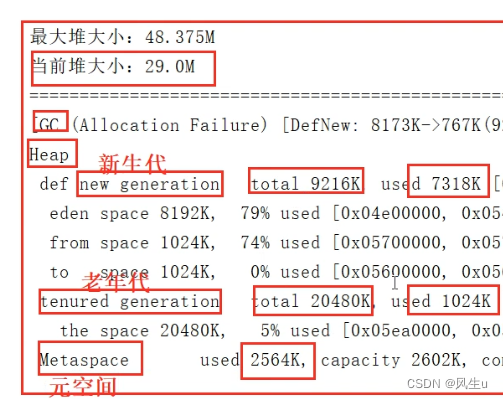Click '0% used' in the to row

pyautogui.click(x=285, y=272)
